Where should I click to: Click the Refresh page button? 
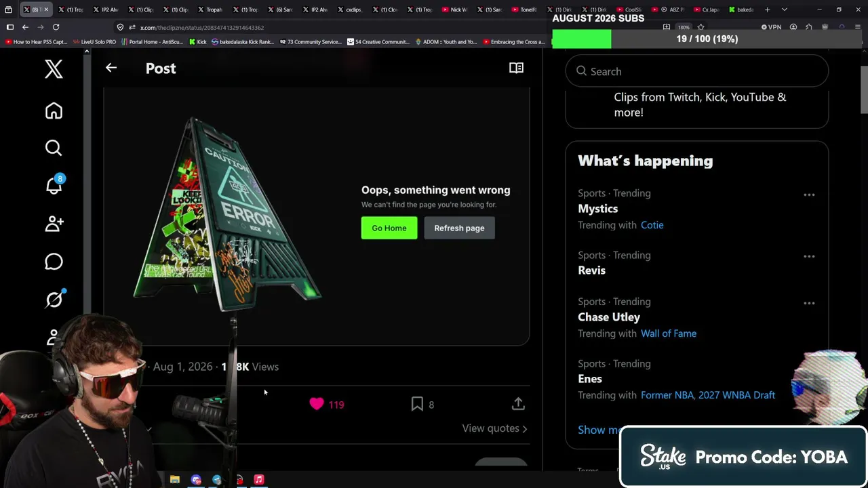tap(459, 228)
